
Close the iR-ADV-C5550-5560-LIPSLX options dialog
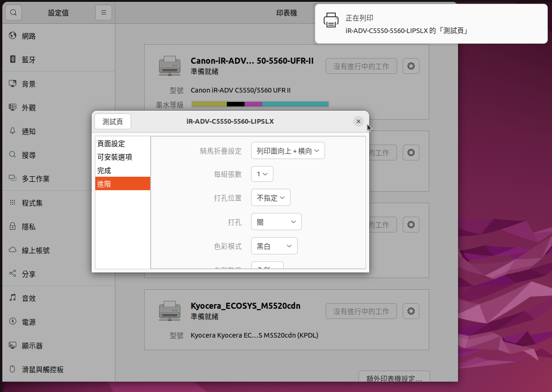[x=359, y=121]
